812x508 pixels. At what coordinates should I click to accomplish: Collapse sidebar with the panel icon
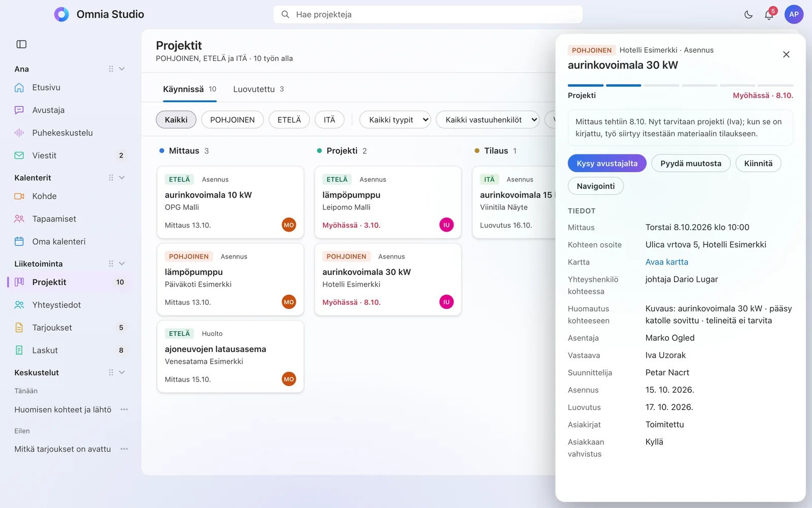pyautogui.click(x=21, y=44)
